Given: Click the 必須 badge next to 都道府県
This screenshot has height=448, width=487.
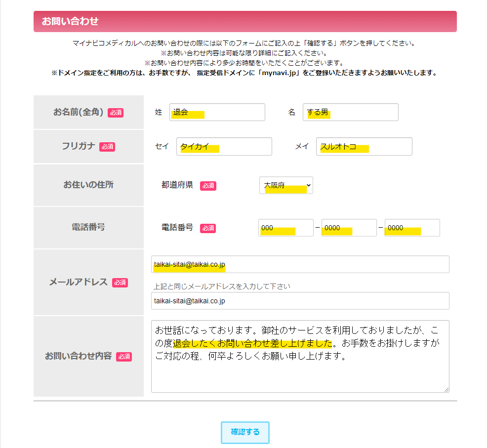Looking at the screenshot, I should (x=208, y=186).
